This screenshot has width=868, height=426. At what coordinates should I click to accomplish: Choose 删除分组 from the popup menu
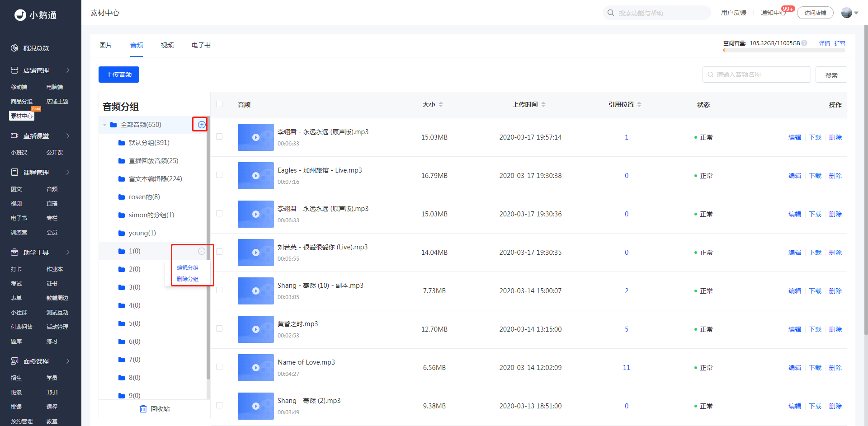point(188,279)
